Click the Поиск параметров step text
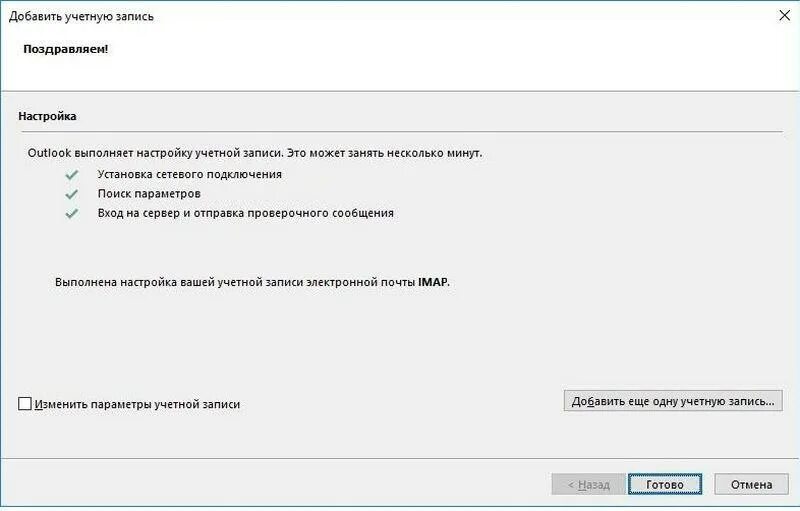 coord(149,194)
